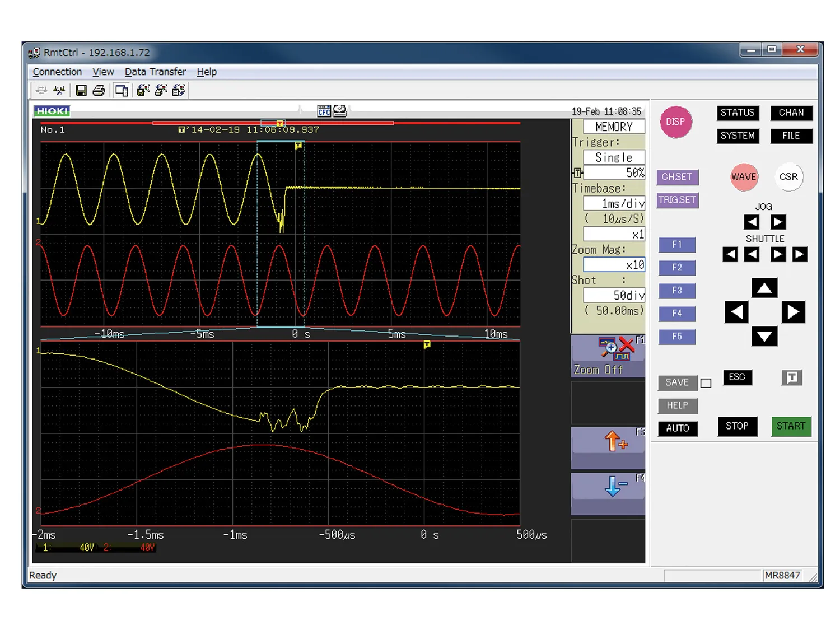840x630 pixels.
Task: Click the Shot length 50div field
Action: coord(614,295)
